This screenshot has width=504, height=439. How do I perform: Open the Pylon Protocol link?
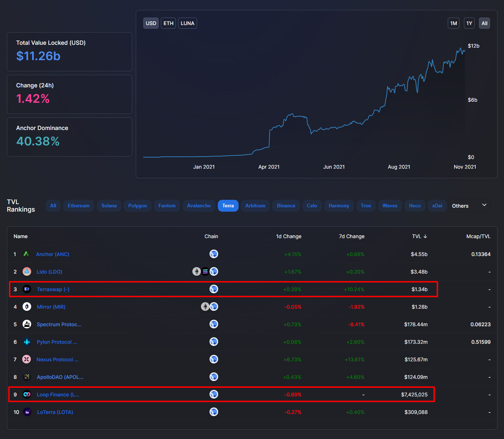pos(57,342)
